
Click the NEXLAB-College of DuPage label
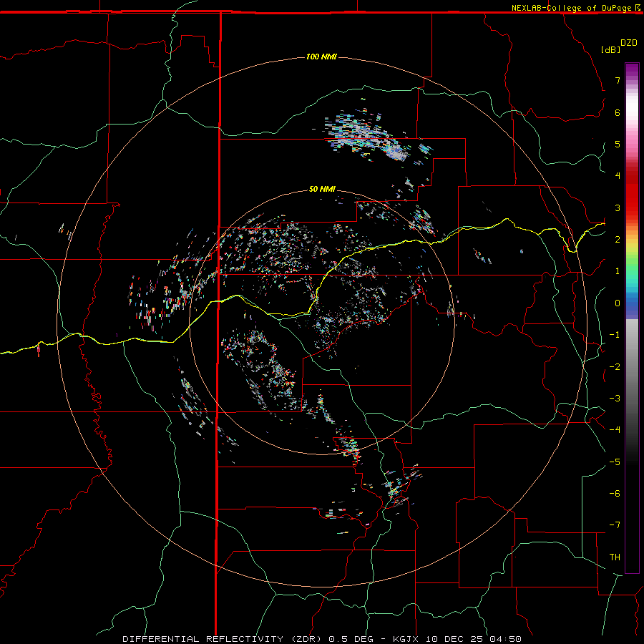point(571,8)
